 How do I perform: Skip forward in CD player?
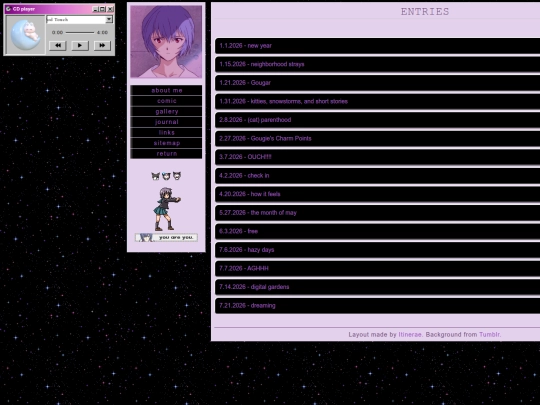[x=102, y=45]
